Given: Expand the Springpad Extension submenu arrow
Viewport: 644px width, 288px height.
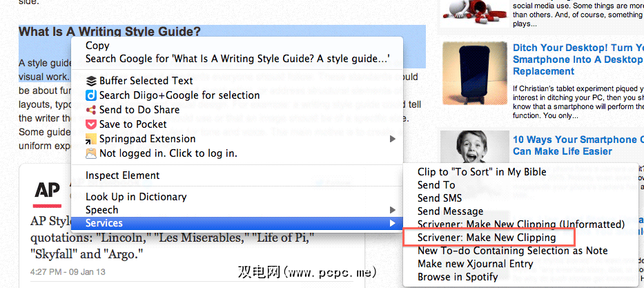Looking at the screenshot, I should (x=393, y=140).
